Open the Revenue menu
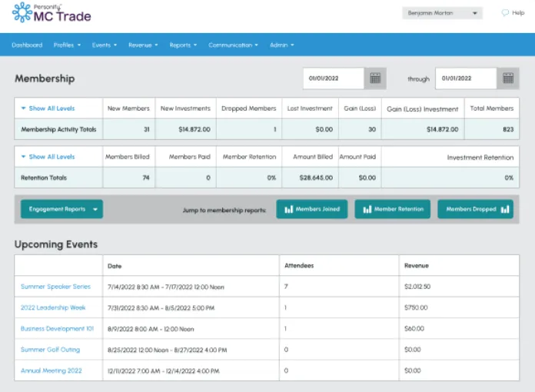The height and width of the screenshot is (392, 535). [143, 45]
